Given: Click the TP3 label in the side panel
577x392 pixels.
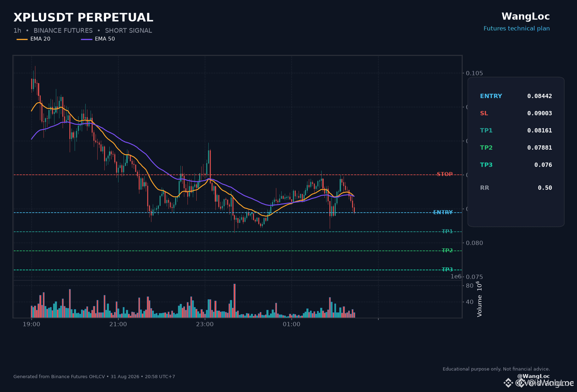Looking at the screenshot, I should pos(486,165).
